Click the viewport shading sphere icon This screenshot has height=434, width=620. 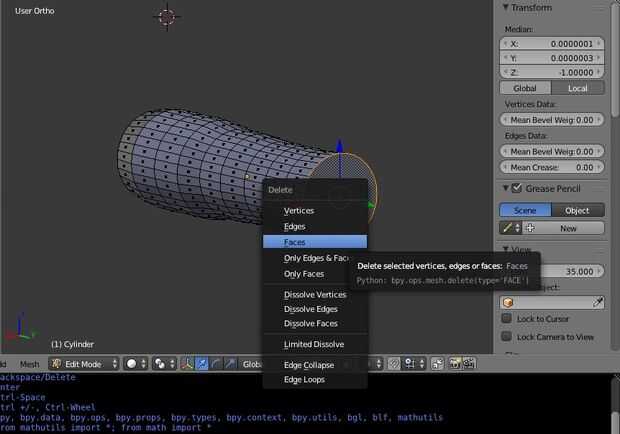coord(132,364)
